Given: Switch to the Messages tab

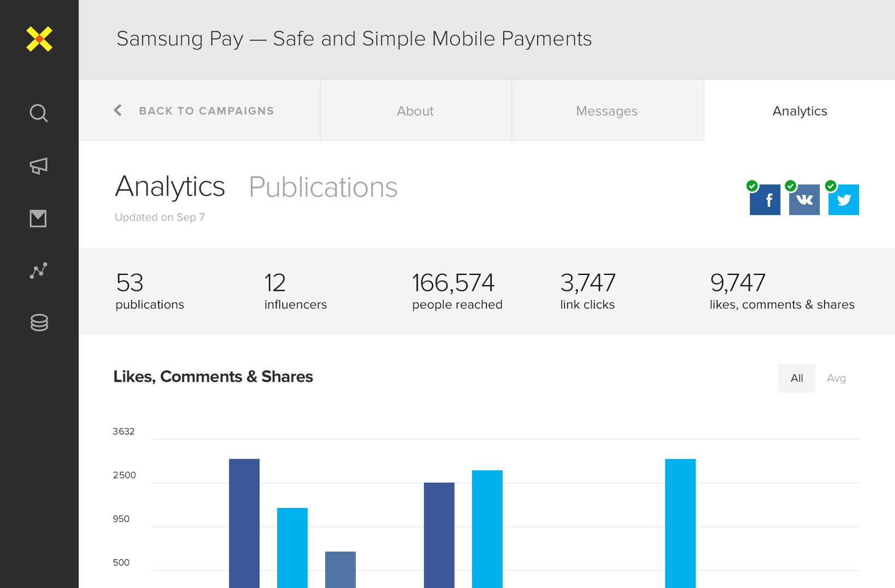Looking at the screenshot, I should tap(607, 110).
